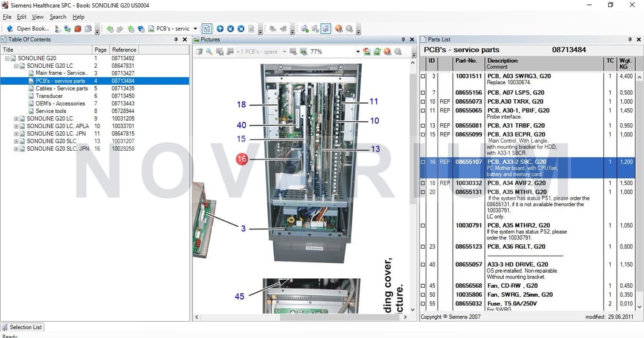Click the Reference column header in contents
The image size is (644, 338).
pos(124,50)
